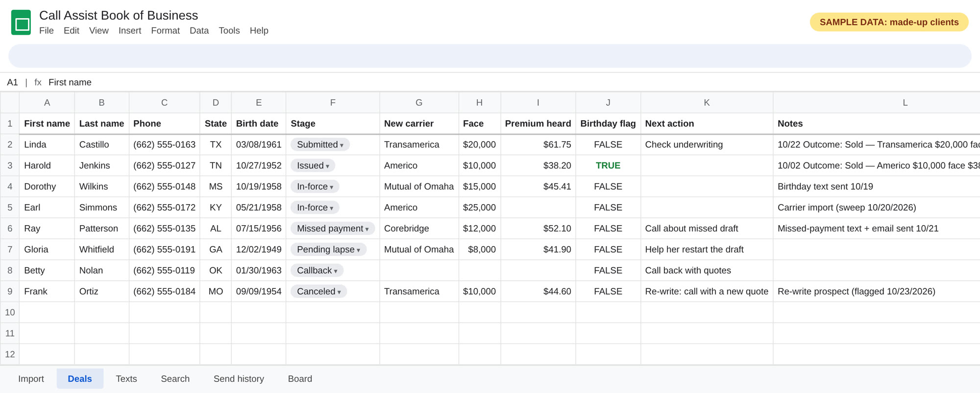Viewport: 980px width, 393px height.
Task: Open Earl Simmons' In-force stage dropdown
Action: 315,208
